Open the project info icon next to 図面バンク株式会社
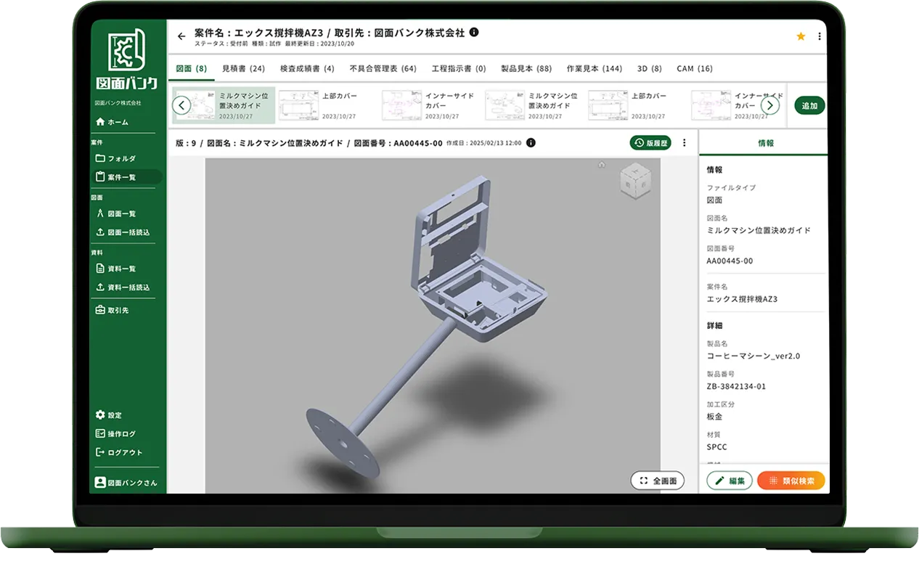This screenshot has height=588, width=919. (474, 33)
